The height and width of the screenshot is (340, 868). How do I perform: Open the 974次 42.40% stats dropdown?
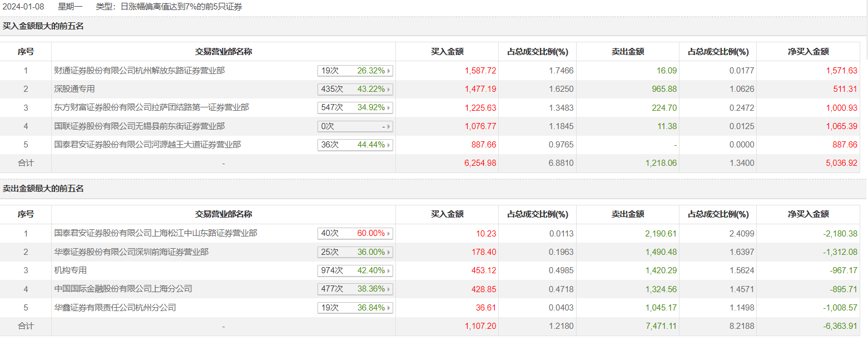pos(355,270)
